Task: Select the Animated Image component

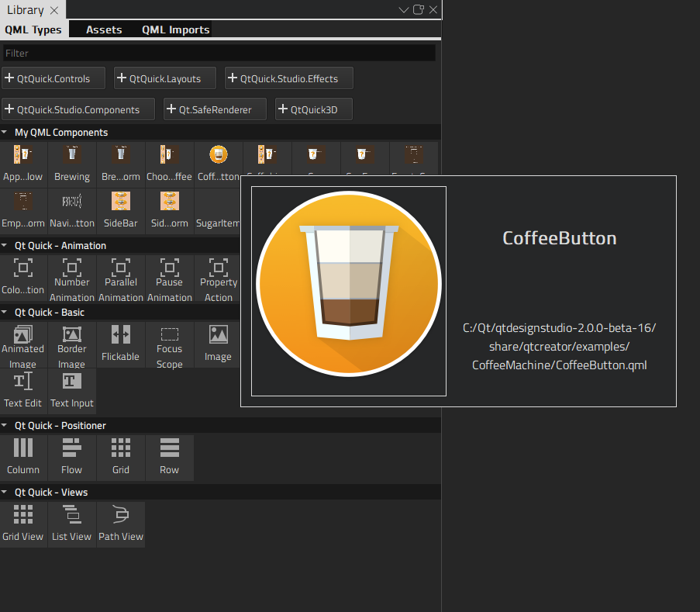Action: [22, 344]
